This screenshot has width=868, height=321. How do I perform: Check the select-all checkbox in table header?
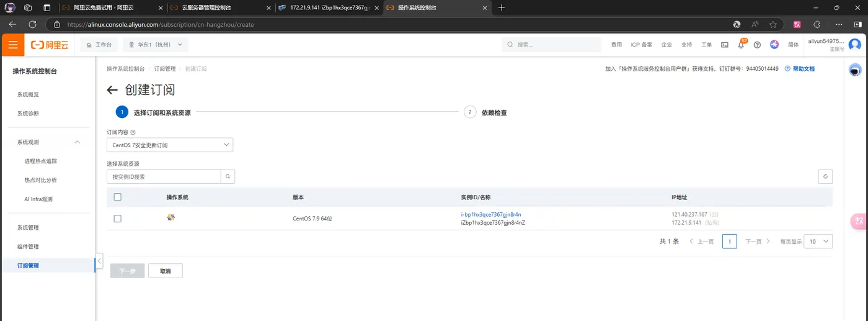point(118,197)
